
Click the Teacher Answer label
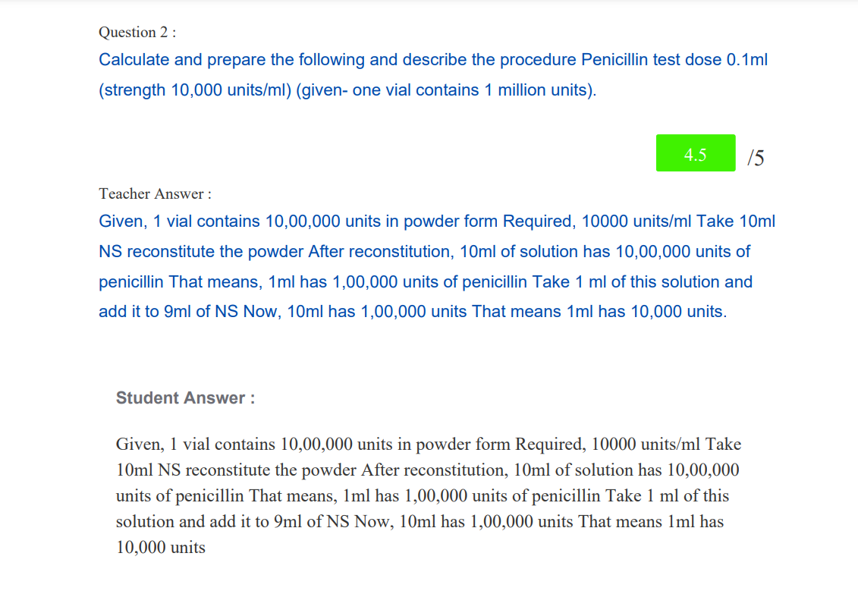click(151, 193)
